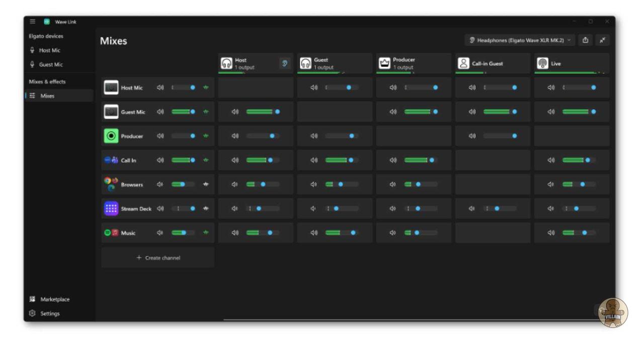Open the Headphones output device dropdown

pyautogui.click(x=520, y=40)
